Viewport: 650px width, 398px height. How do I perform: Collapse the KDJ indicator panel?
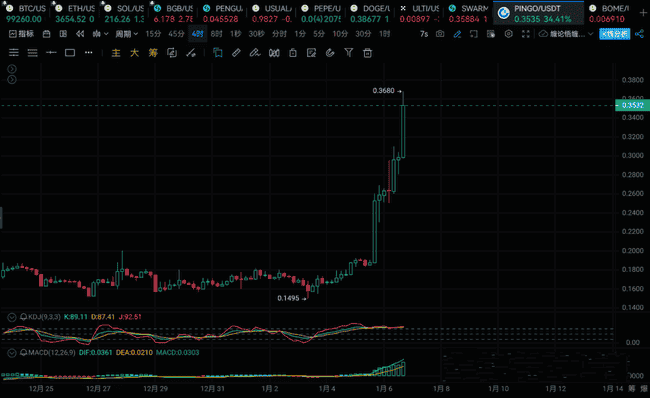(12, 317)
